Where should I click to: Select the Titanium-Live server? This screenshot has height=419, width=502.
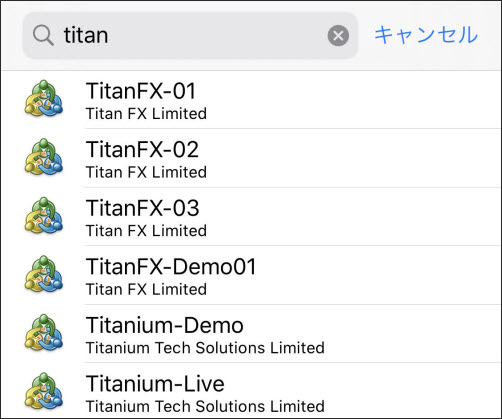tap(251, 391)
